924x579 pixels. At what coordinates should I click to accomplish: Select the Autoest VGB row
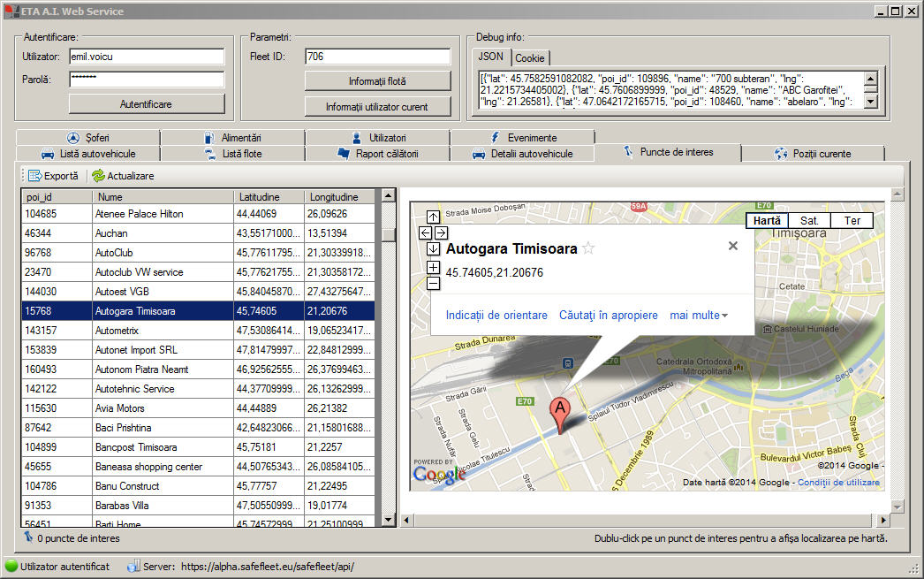(x=198, y=292)
